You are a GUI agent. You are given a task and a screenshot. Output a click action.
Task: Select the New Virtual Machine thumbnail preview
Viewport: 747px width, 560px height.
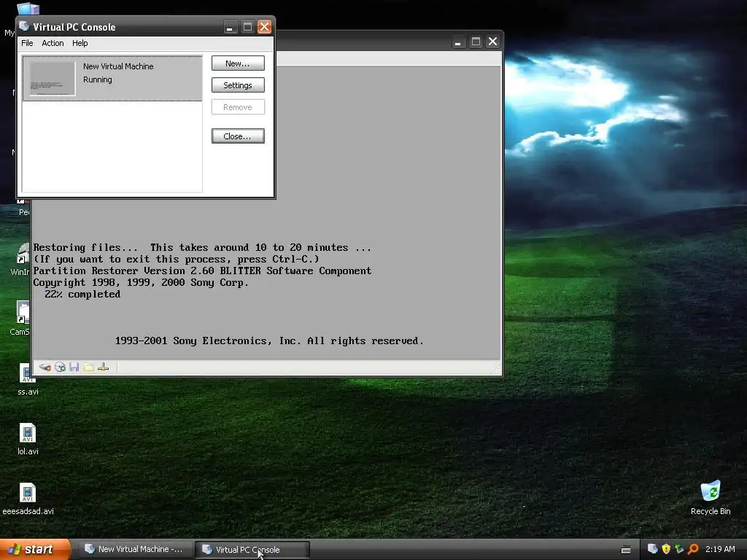(53, 79)
